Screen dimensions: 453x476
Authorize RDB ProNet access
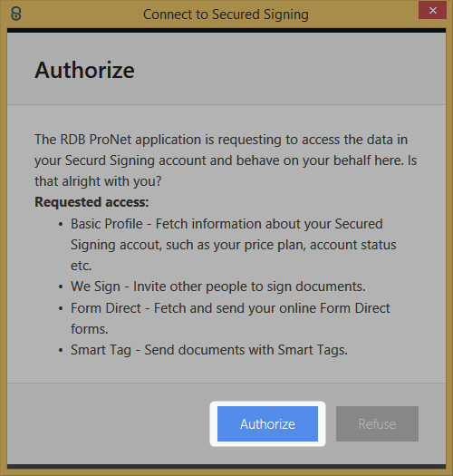coord(267,423)
